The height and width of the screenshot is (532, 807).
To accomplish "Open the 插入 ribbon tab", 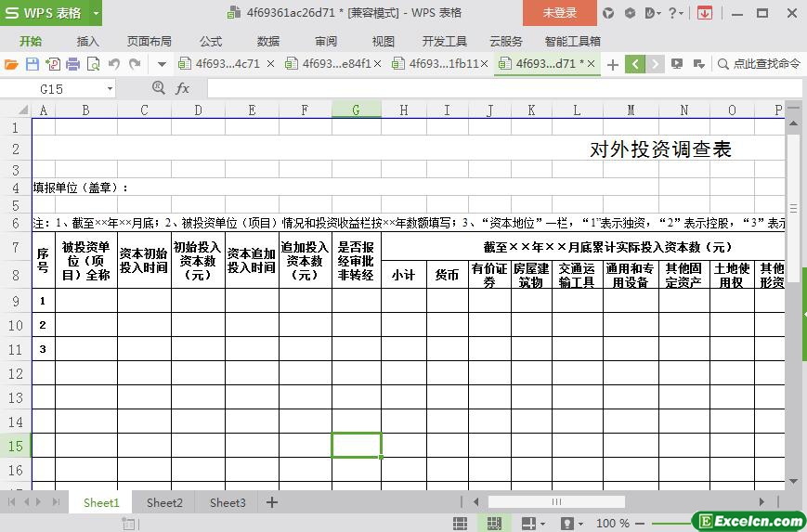I will coord(87,41).
